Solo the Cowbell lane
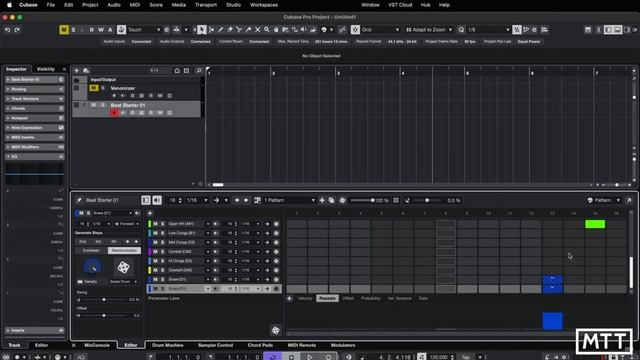Viewport: 640px width, 360px height. coord(162,270)
